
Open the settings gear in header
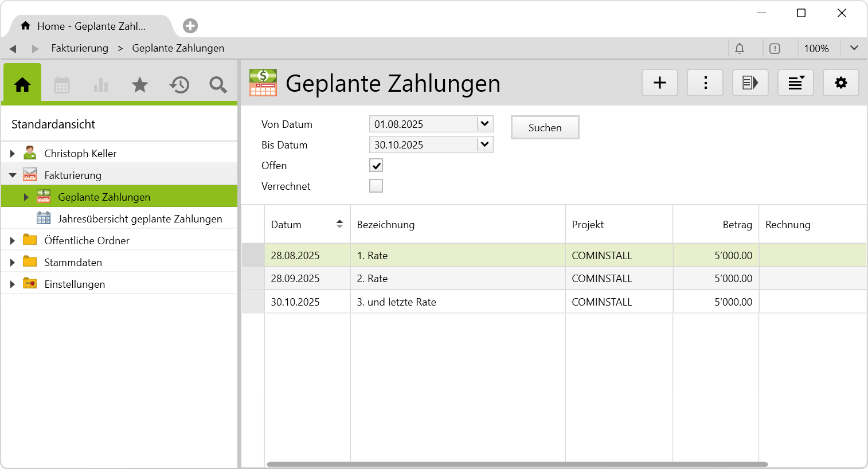point(840,83)
